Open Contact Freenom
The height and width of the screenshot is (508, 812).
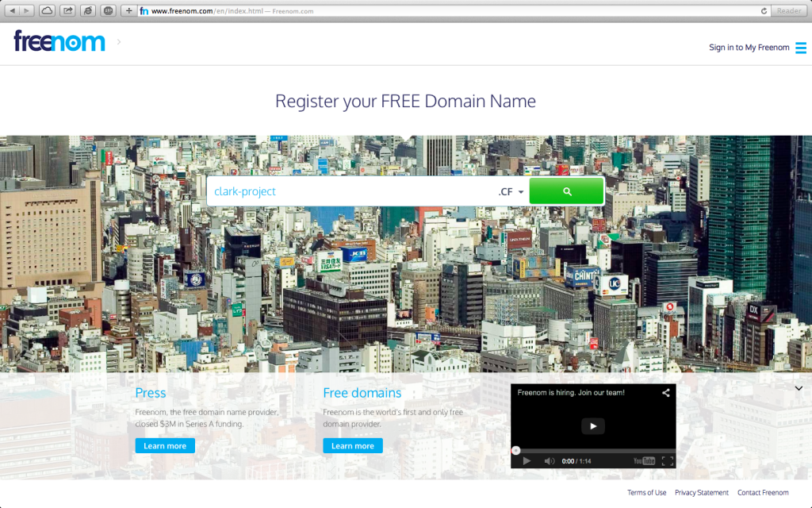[763, 492]
